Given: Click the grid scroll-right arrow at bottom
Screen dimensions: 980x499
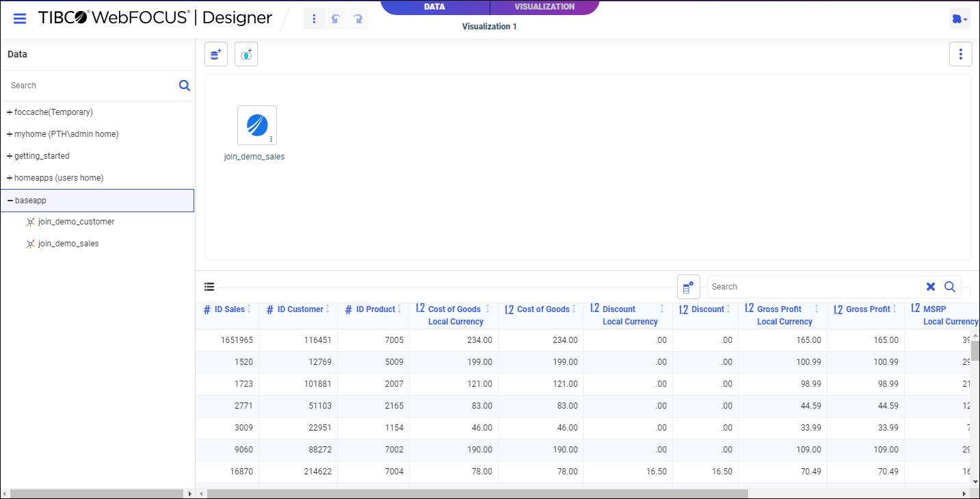Looking at the screenshot, I should (x=966, y=494).
